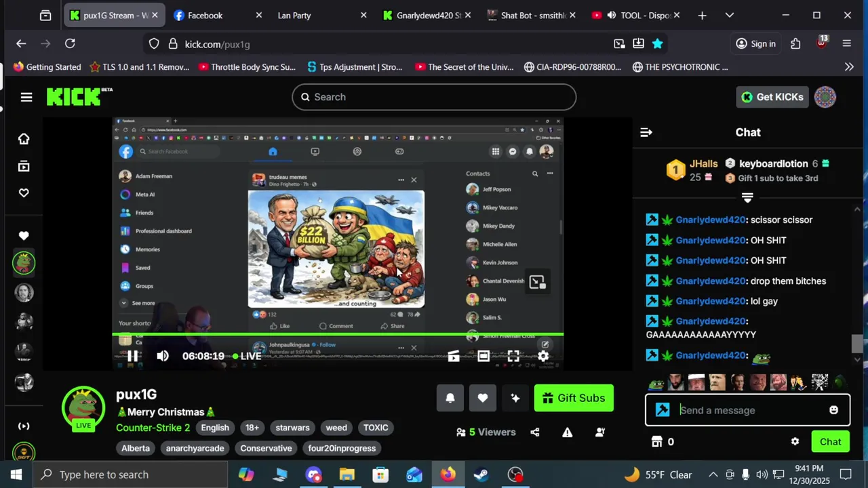Follow pux1G with the heart button
The image size is (868, 488).
[x=483, y=398]
